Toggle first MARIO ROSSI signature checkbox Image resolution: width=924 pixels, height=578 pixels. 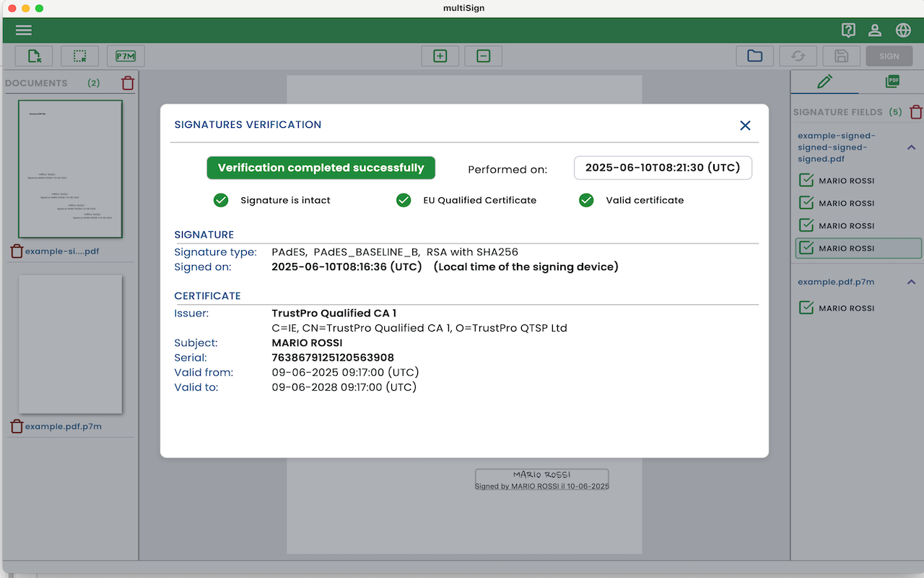pos(806,181)
